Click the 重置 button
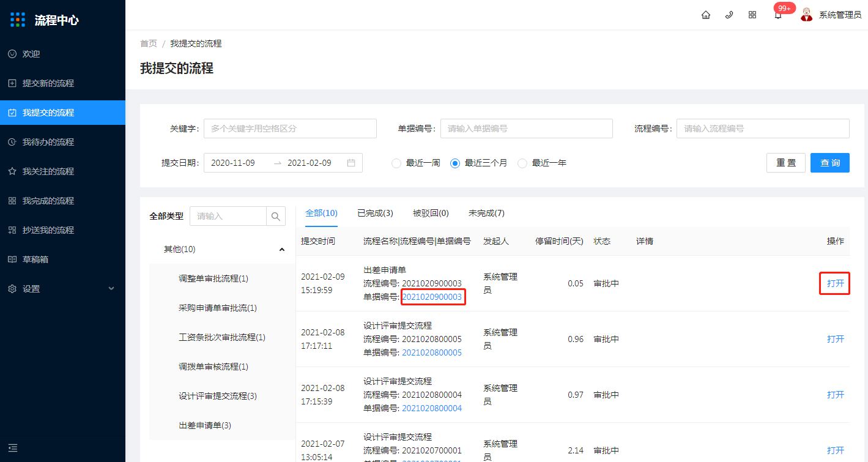 [786, 163]
